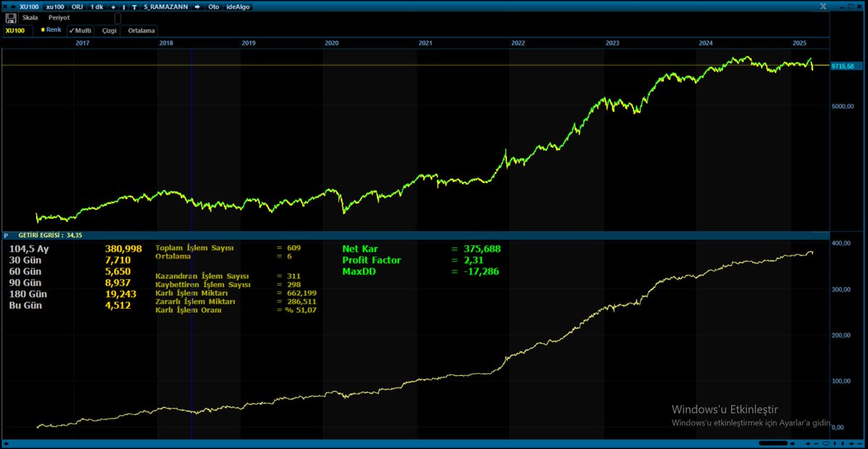Click the 2020 year label

[332, 43]
